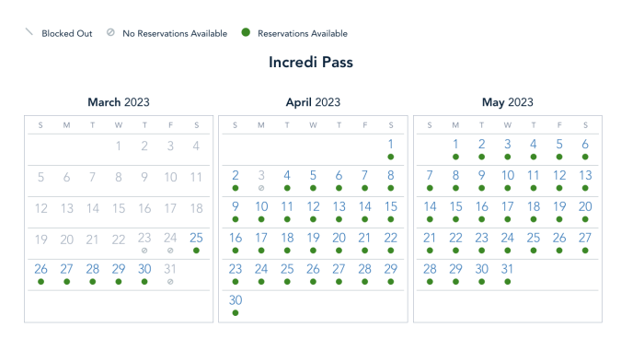Click the April 2023 month title
The height and width of the screenshot is (339, 644).
pos(313,102)
